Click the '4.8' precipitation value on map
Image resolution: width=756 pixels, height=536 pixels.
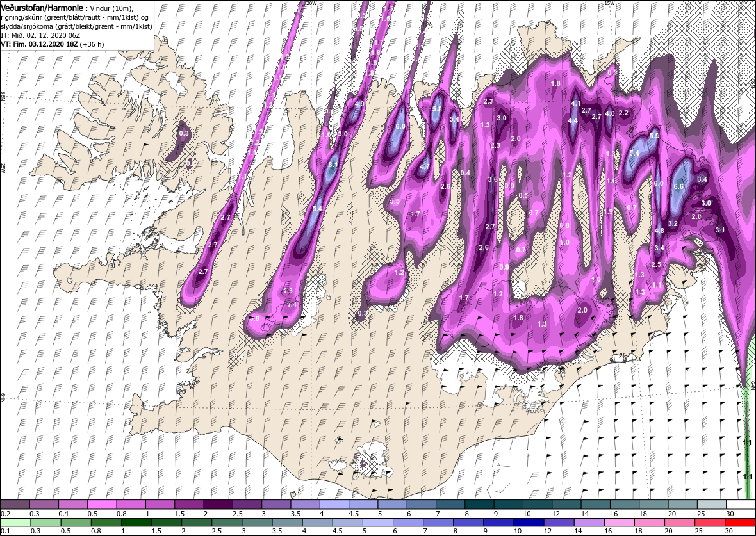(x=659, y=231)
